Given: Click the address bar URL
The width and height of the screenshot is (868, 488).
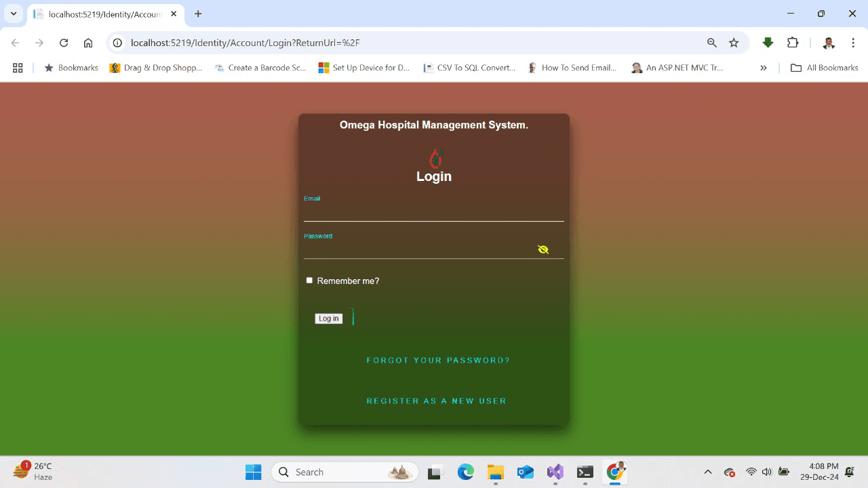Looking at the screenshot, I should point(245,43).
